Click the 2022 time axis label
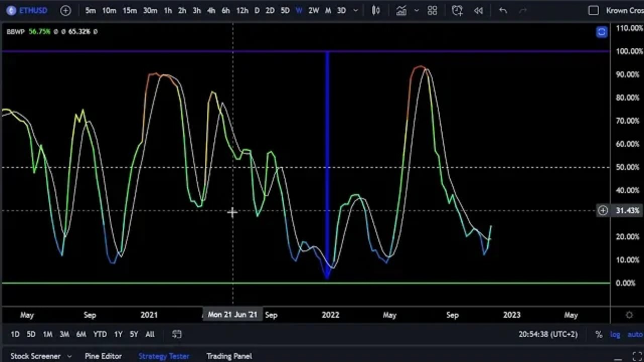Viewport: 644px width, 362px height. coord(331,315)
